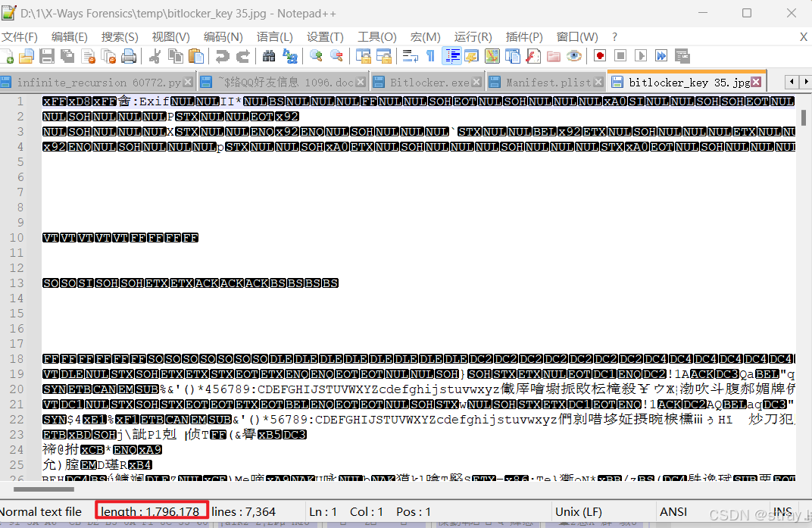Switch to the Bitlocker.exe tab
This screenshot has width=812, height=528.
tap(427, 82)
